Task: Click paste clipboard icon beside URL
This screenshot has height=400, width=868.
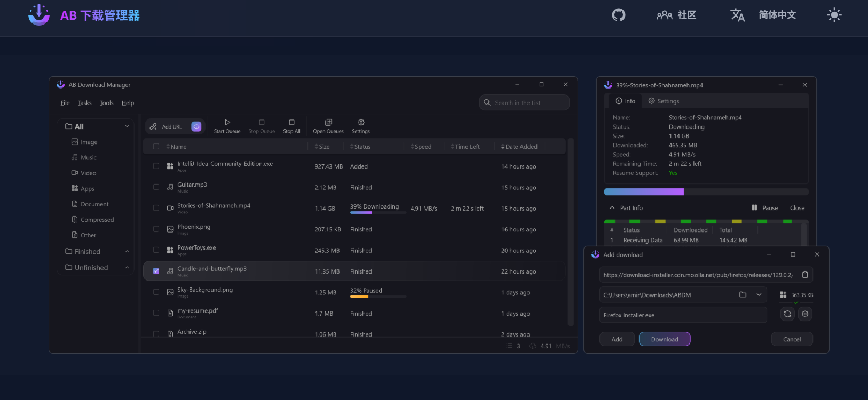Action: pos(805,275)
